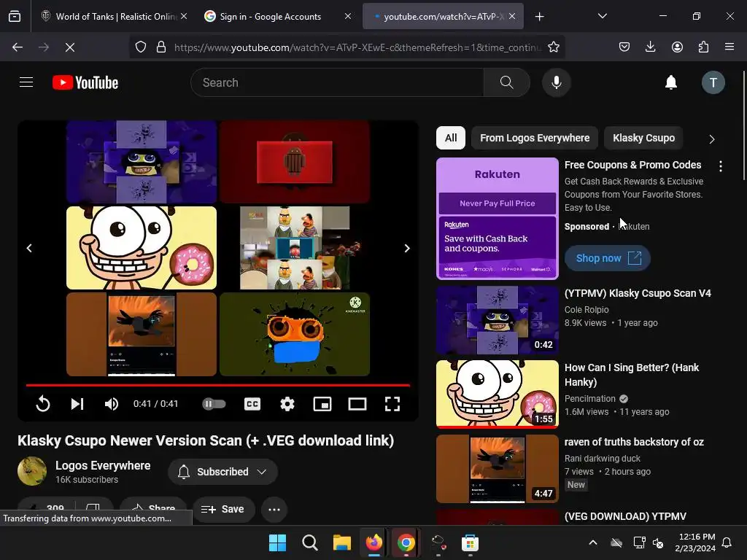Open a new browser tab

click(x=539, y=17)
